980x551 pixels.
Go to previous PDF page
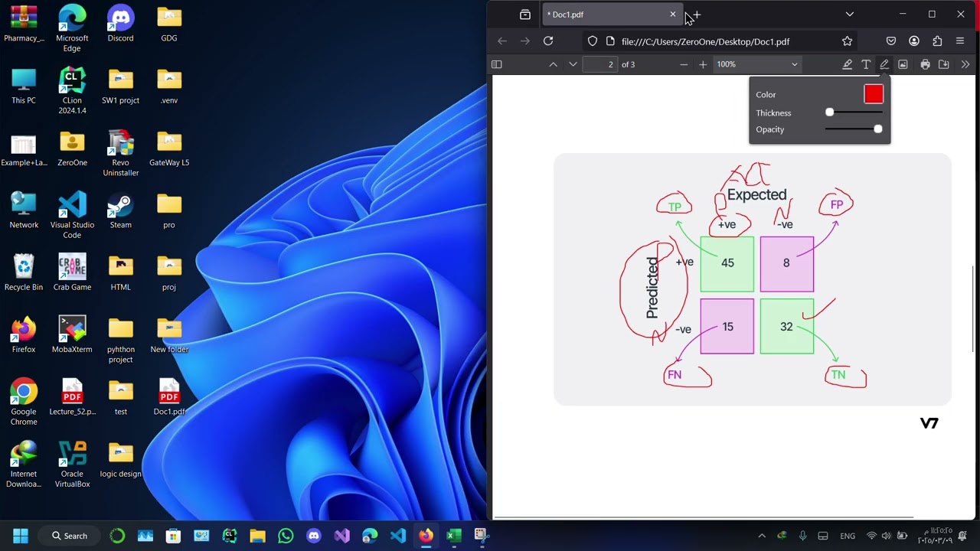click(553, 64)
